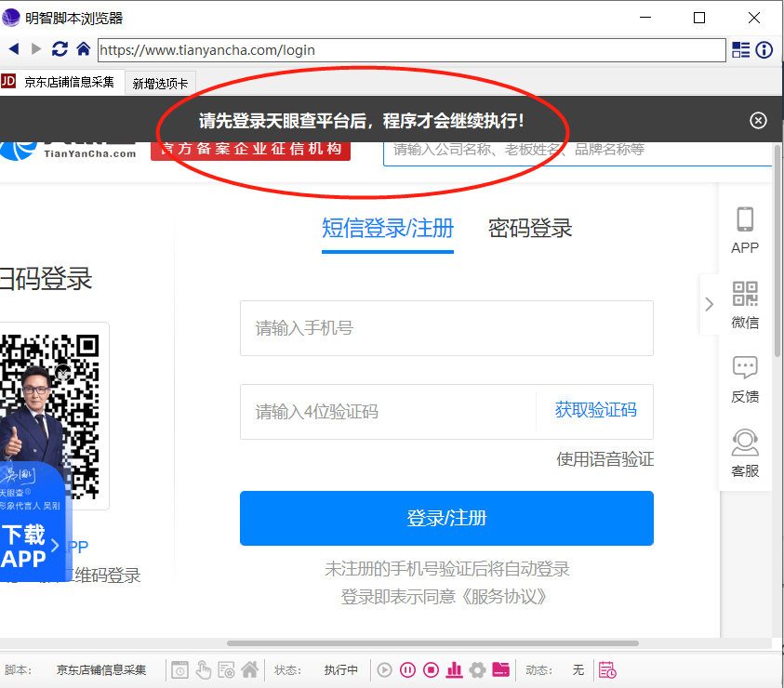Viewport: 784px width, 688px height.
Task: Open the home page icon in the address bar row
Action: point(83,49)
